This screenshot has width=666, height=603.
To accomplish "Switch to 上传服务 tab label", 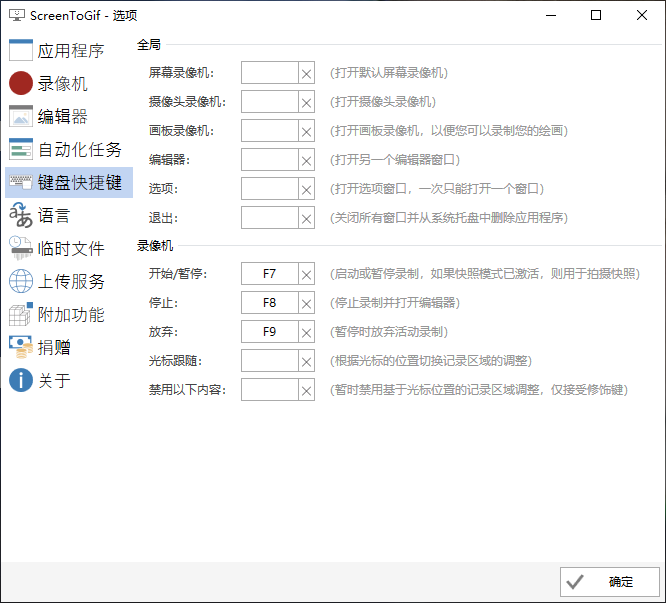I will pos(71,282).
